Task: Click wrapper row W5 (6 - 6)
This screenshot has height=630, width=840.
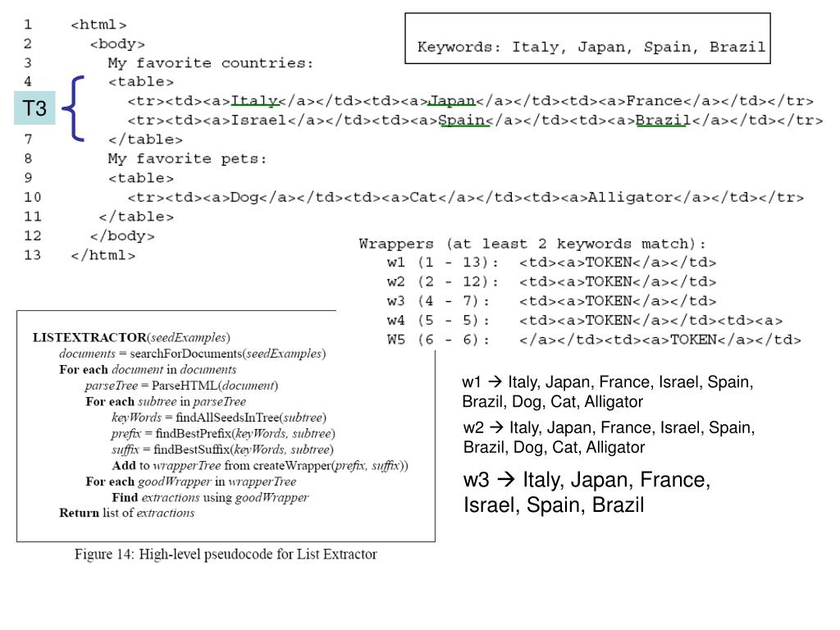Action: (x=594, y=340)
